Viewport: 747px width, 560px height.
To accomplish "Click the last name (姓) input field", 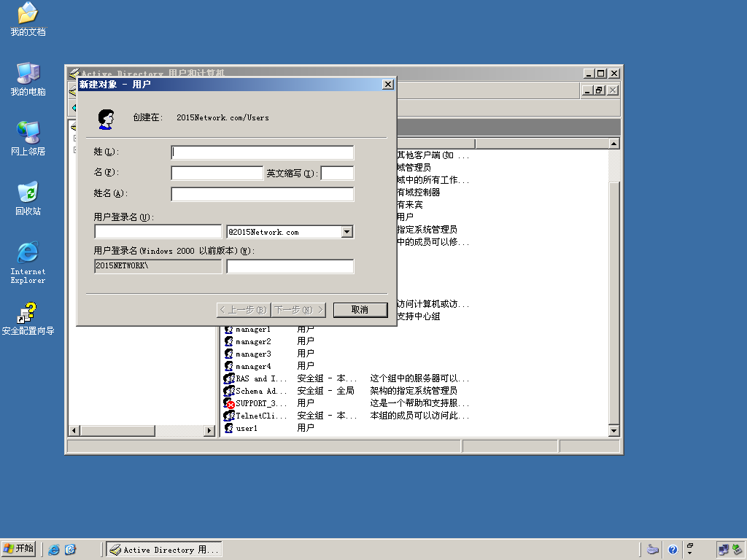I will [x=262, y=152].
